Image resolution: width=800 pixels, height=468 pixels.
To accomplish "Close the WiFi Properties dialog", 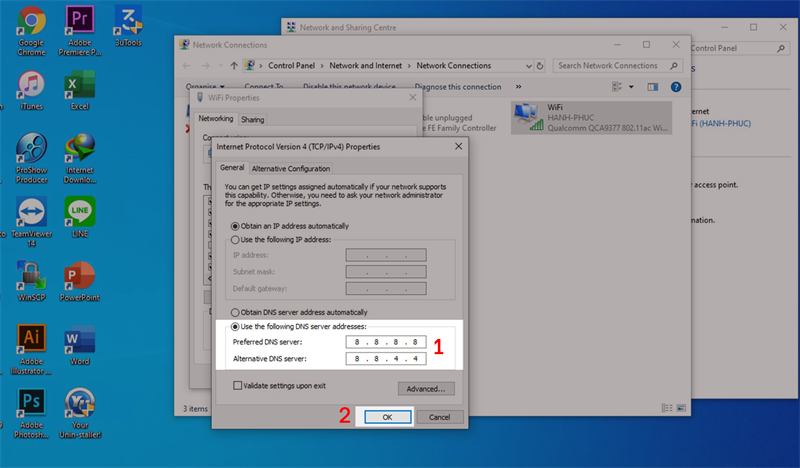I will (413, 97).
